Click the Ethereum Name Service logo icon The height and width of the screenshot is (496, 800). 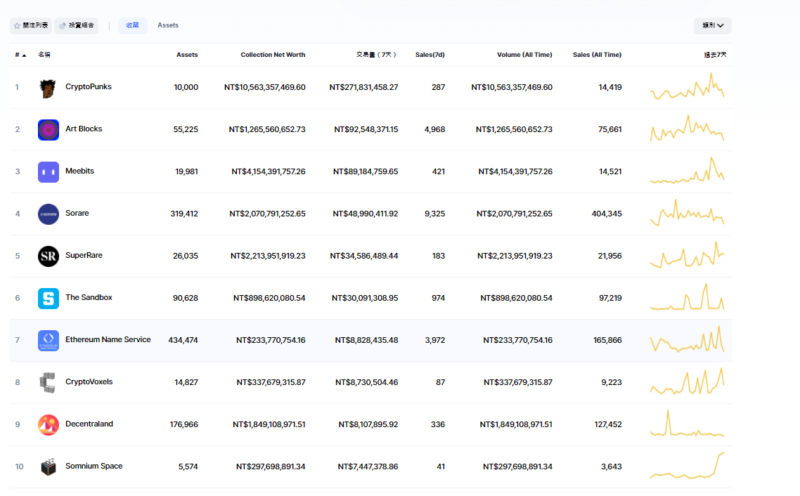[48, 340]
